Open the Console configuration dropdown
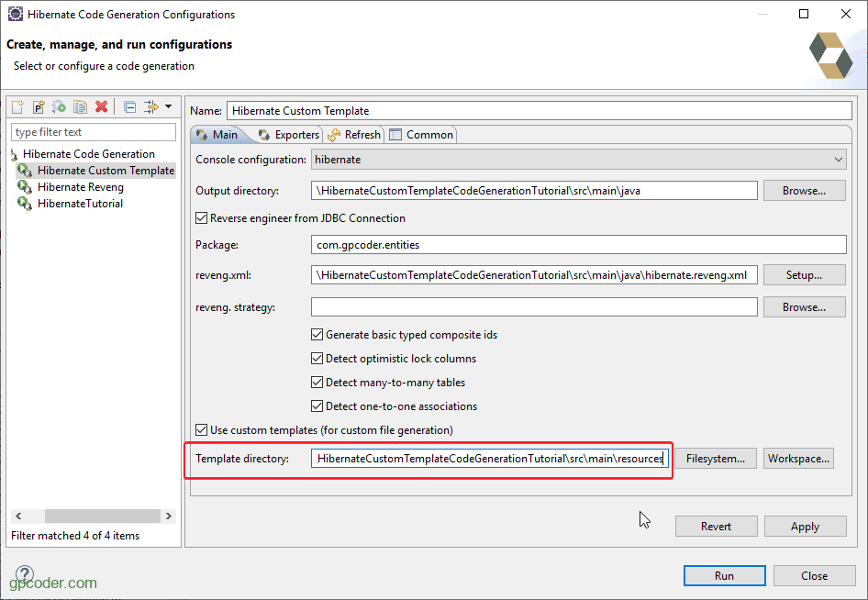Viewport: 868px width, 600px height. tap(838, 159)
